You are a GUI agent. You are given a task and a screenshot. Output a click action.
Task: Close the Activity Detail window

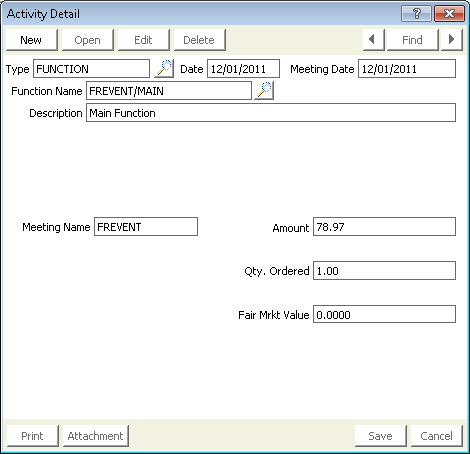click(449, 14)
